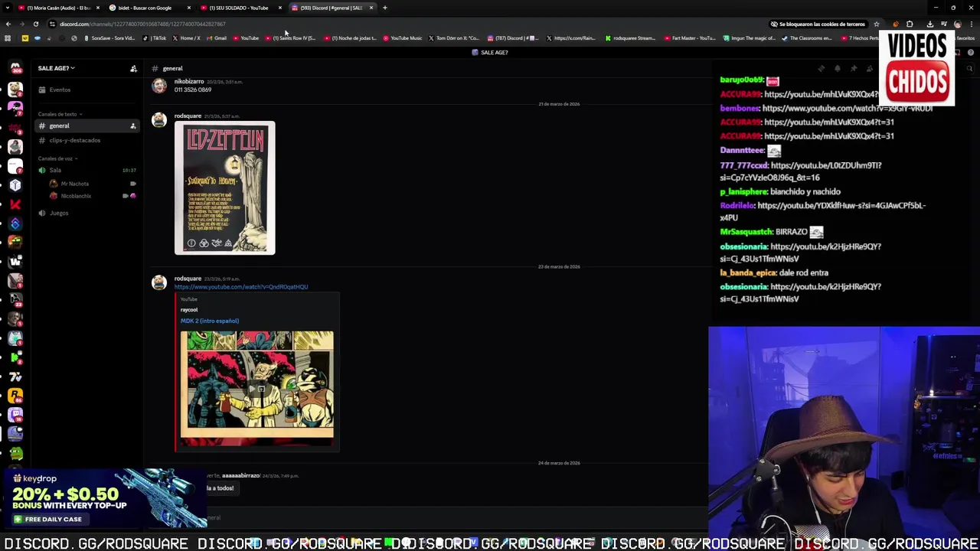The height and width of the screenshot is (551, 980).
Task: Switch to Moria Casán (Audio) browser tab
Action: pos(59,8)
